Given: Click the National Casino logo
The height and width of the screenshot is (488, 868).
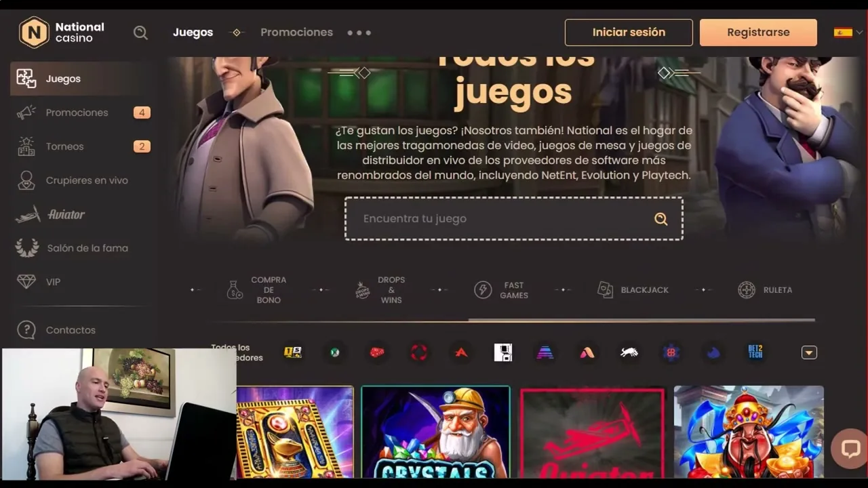Looking at the screenshot, I should 62,32.
